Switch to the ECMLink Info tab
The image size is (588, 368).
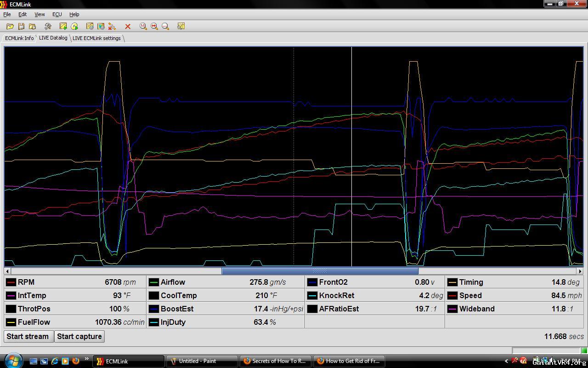(x=19, y=38)
